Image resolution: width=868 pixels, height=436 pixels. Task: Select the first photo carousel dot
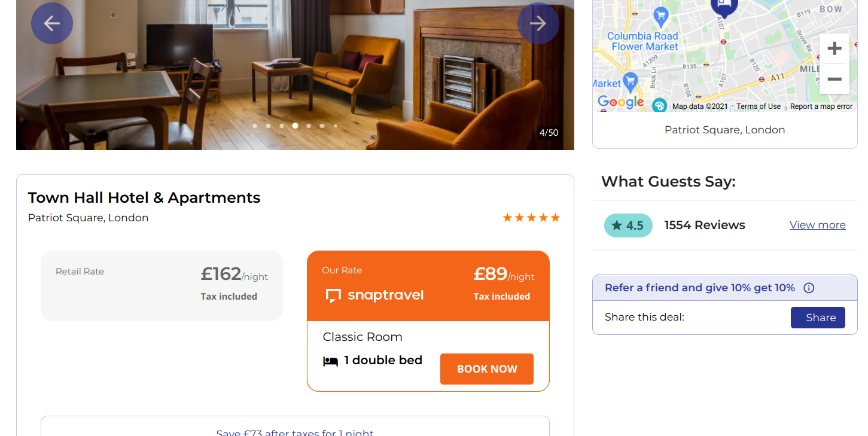pyautogui.click(x=255, y=126)
